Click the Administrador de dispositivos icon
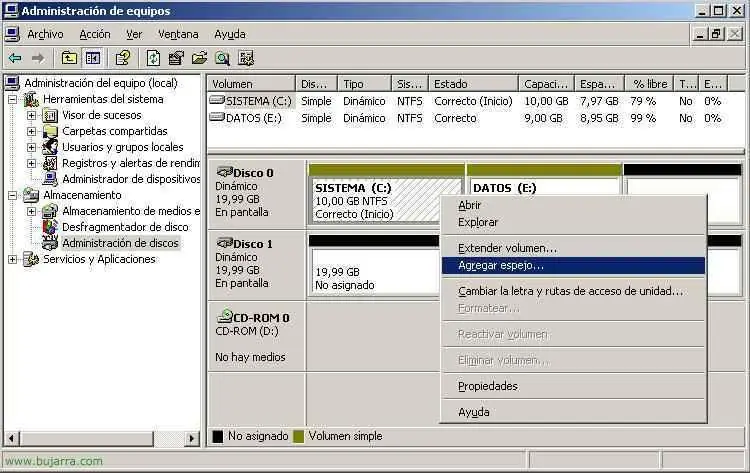This screenshot has width=750, height=473. tap(50, 179)
